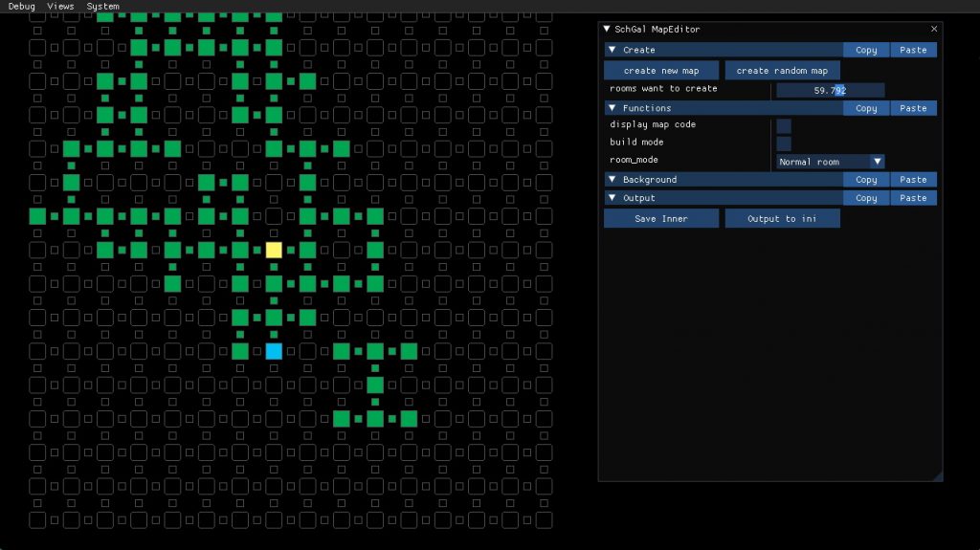Image resolution: width=980 pixels, height=550 pixels.
Task: Click the yellow room tile in the grid
Action: (274, 250)
